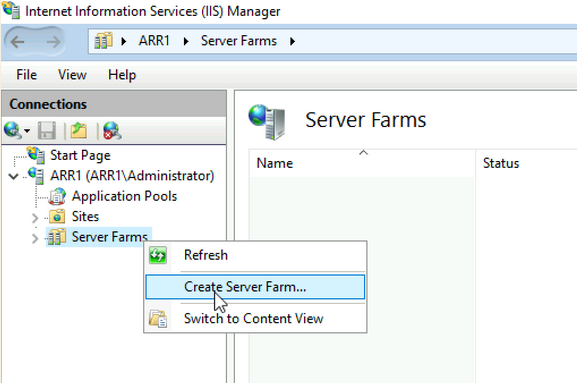Choose Switch to Content View
The width and height of the screenshot is (577, 383).
[255, 319]
